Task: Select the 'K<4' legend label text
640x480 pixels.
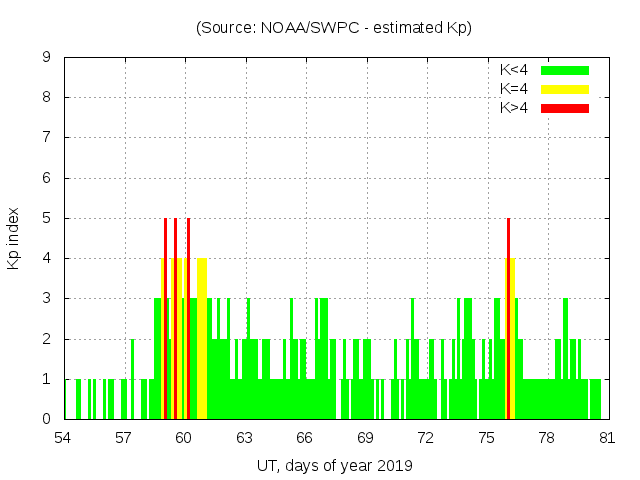Action: point(514,70)
